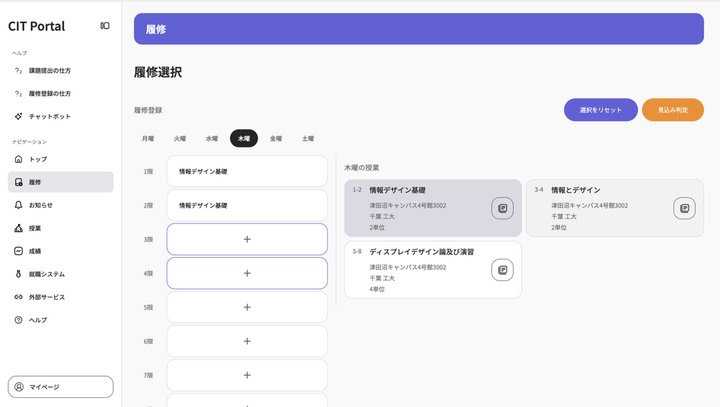
Task: Click the chatbot icon in sidebar
Action: click(18, 116)
